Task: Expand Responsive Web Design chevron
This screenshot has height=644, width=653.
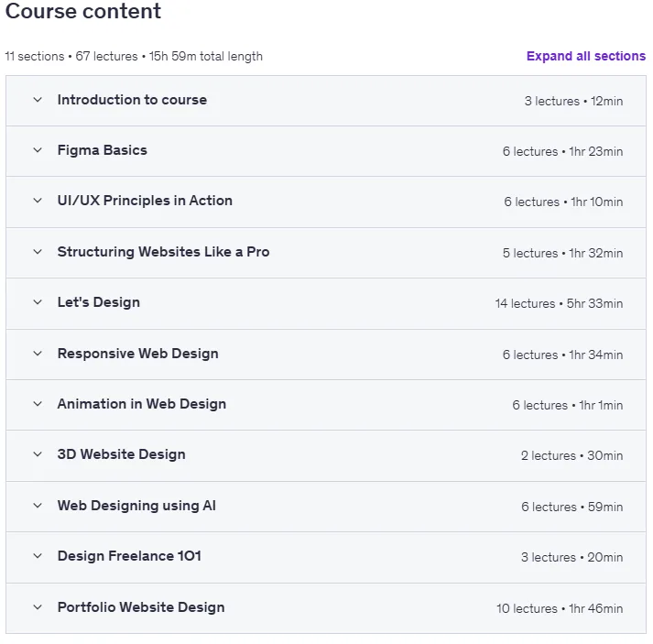Action: pos(38,354)
